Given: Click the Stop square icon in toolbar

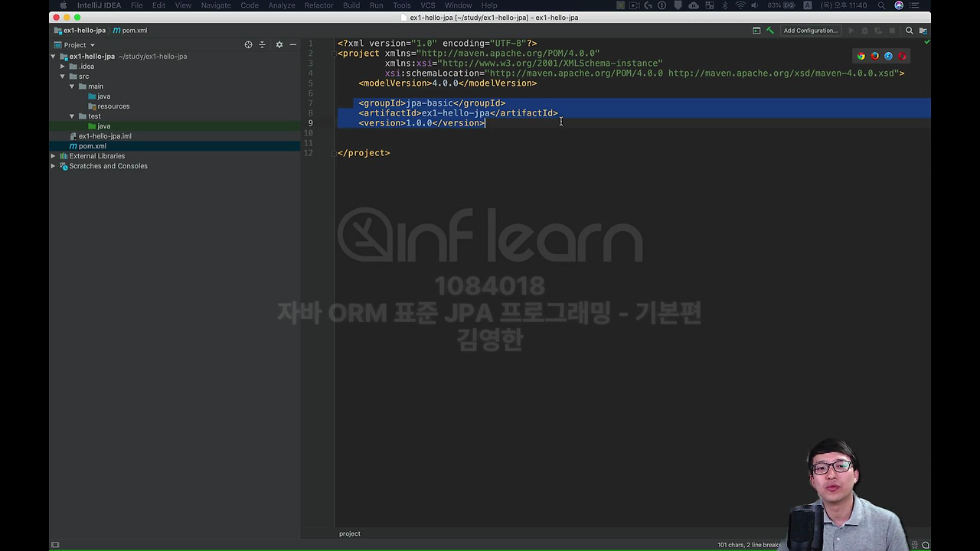Looking at the screenshot, I should pyautogui.click(x=893, y=31).
